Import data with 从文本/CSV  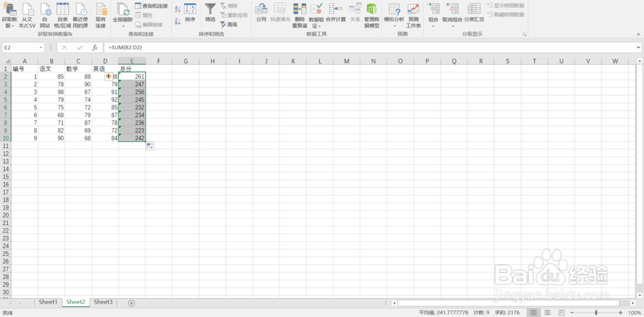pyautogui.click(x=28, y=15)
